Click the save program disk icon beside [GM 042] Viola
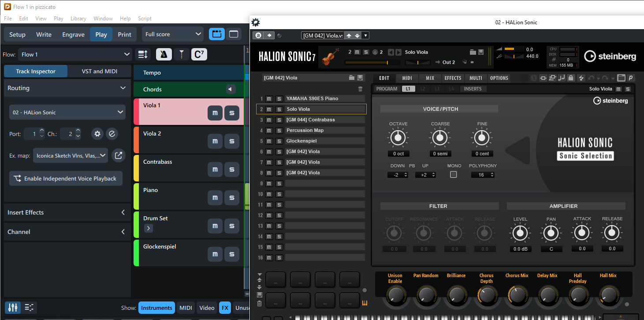 [360, 78]
